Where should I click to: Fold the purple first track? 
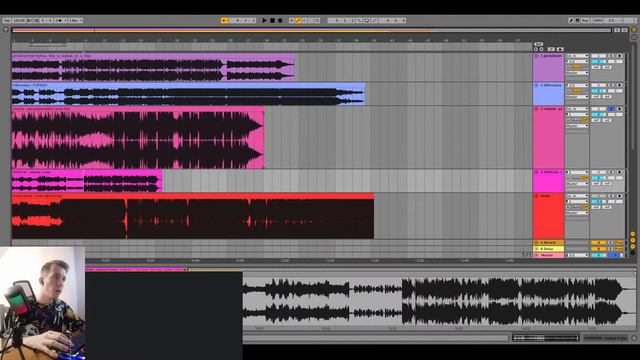click(537, 56)
